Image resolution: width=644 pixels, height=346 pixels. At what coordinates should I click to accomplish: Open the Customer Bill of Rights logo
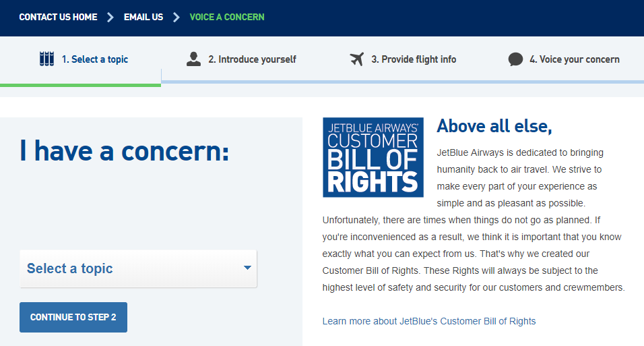pos(373,157)
